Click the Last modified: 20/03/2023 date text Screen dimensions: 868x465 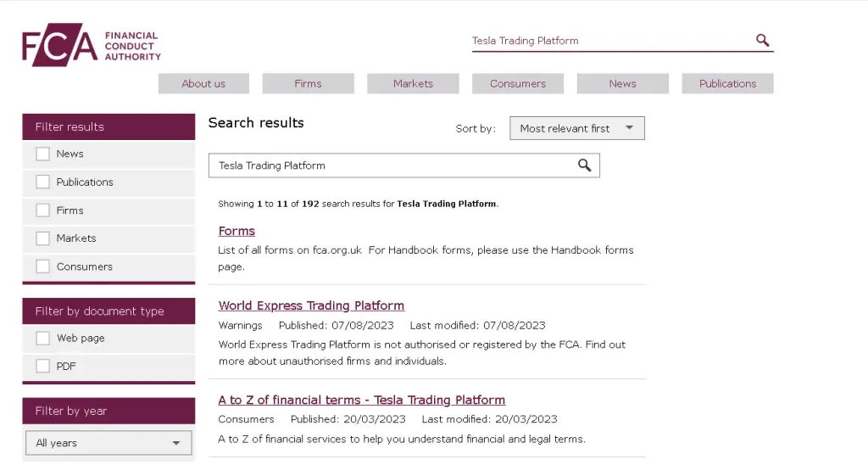coord(489,419)
